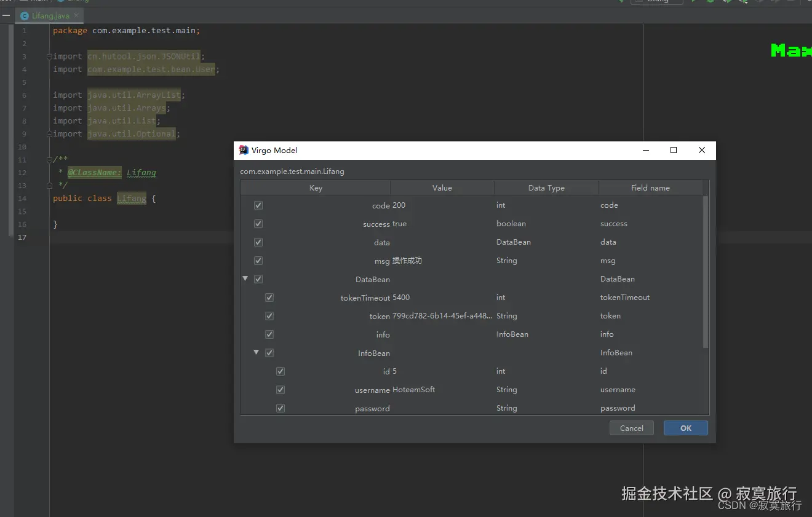Toggle the DataBean group checkbox
The height and width of the screenshot is (517, 812).
(x=258, y=279)
